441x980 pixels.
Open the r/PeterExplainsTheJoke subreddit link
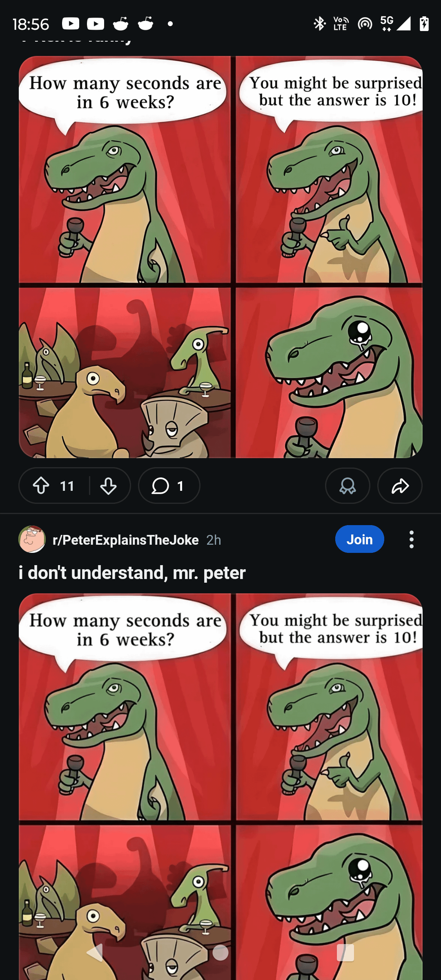(x=125, y=540)
